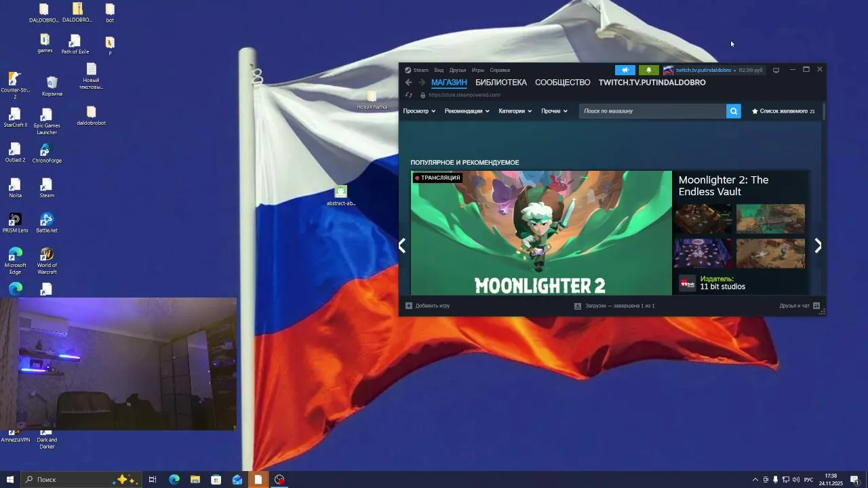Select the Battle.net desktop icon
The image size is (868, 488).
[47, 224]
